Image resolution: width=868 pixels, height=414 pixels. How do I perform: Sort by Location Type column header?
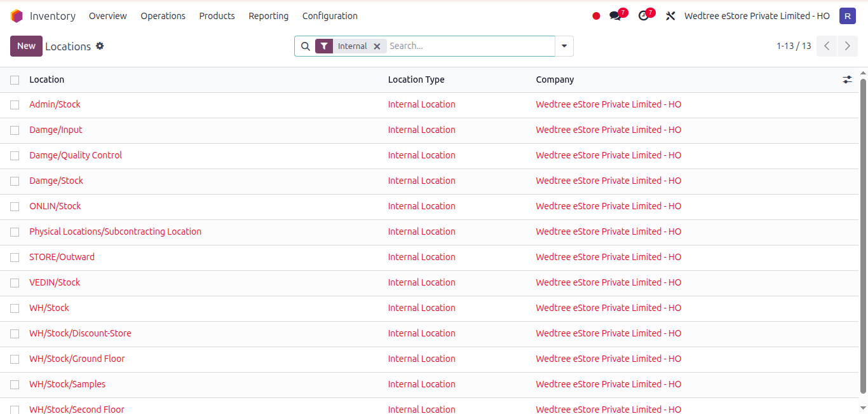point(416,79)
